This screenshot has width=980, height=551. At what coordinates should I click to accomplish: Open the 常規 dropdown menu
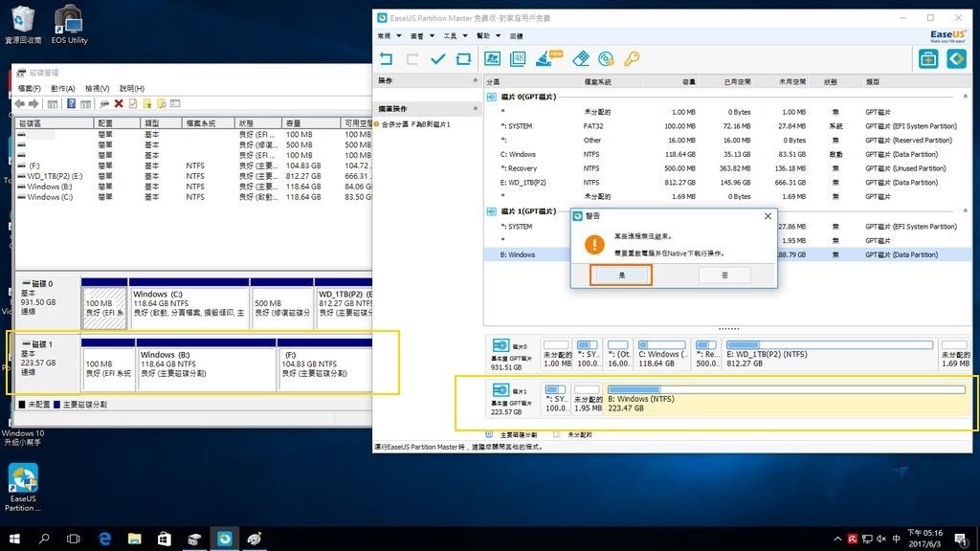pos(387,35)
